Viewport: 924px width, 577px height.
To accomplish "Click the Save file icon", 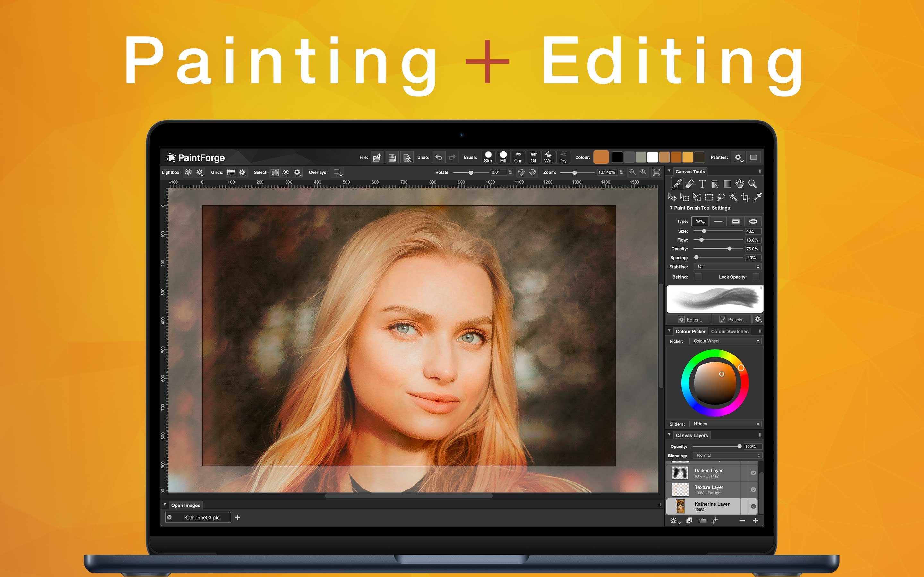I will (x=392, y=158).
